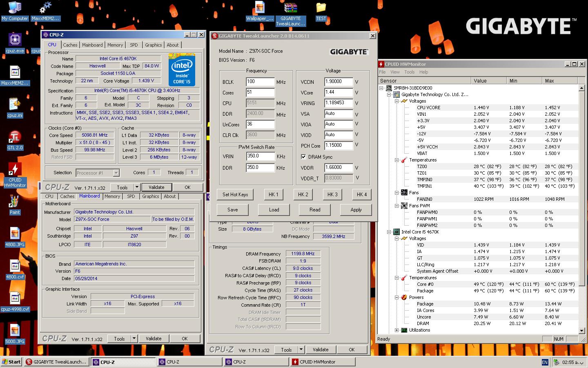Click VRIN PWM switch rate field
Image resolution: width=588 pixels, height=368 pixels.
(x=260, y=156)
